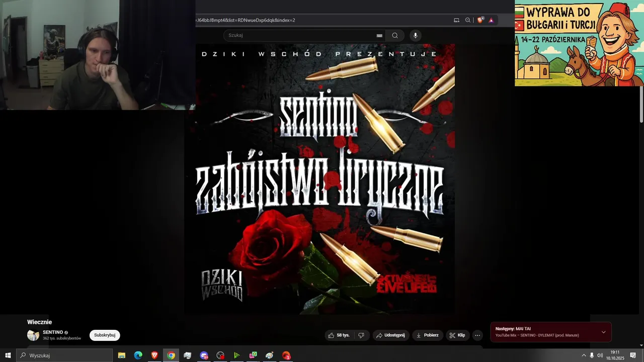
Task: Click the Wyszukaj taskbar search box
Action: tap(64, 355)
